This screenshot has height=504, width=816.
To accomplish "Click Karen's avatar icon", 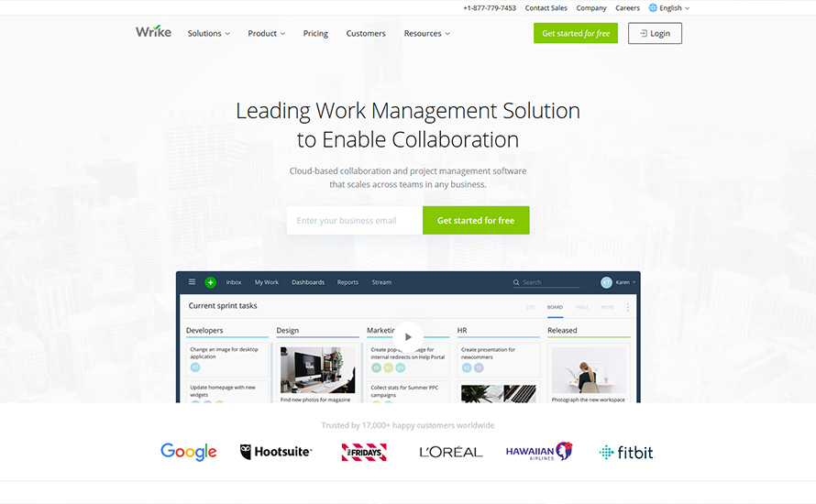I will 606,282.
